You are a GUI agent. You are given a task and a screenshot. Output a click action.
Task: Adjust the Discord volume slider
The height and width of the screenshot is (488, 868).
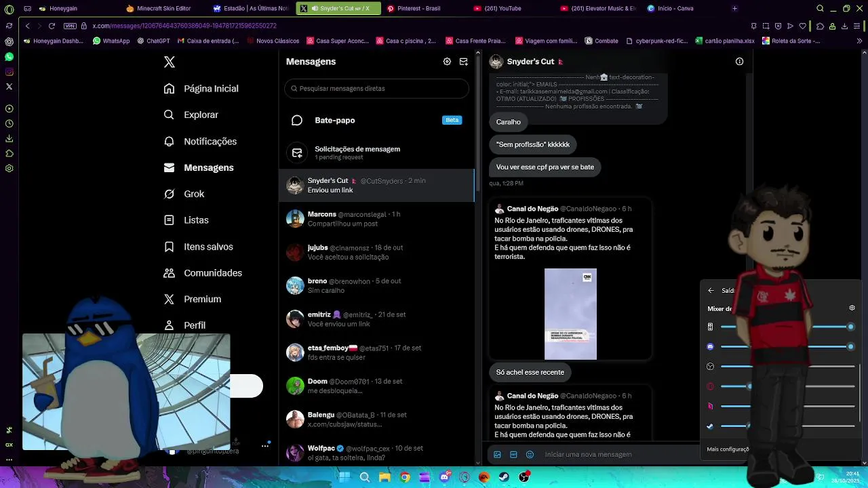[x=787, y=346]
